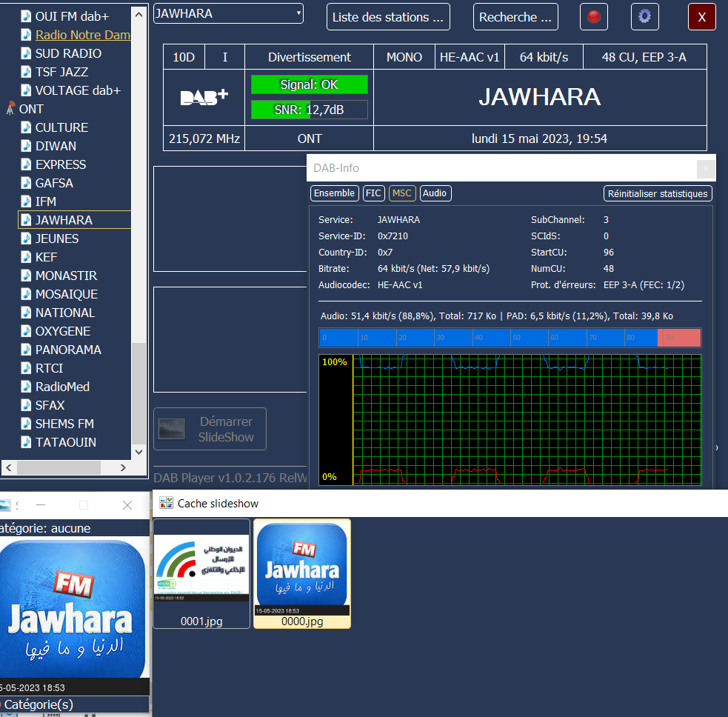Click the audio/PAD ratio bar

click(510, 338)
